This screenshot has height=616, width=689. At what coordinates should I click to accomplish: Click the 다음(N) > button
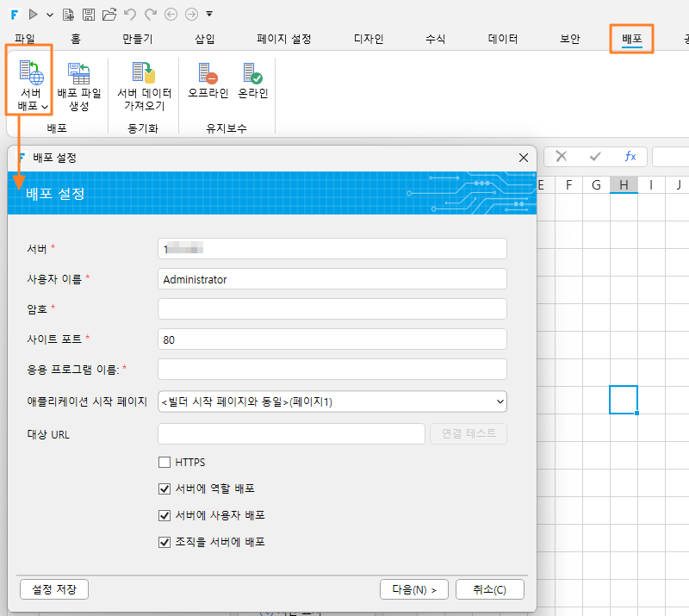[414, 589]
